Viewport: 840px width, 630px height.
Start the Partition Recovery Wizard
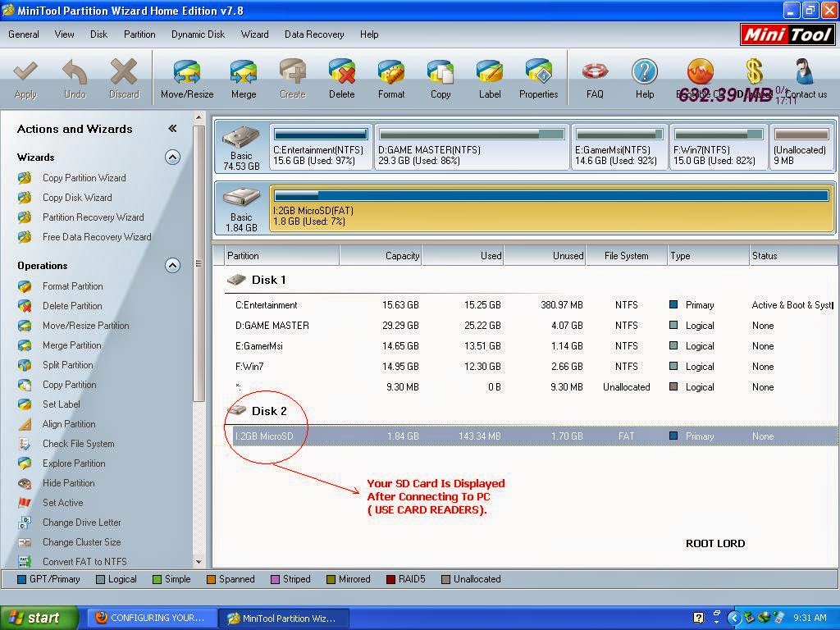[94, 217]
